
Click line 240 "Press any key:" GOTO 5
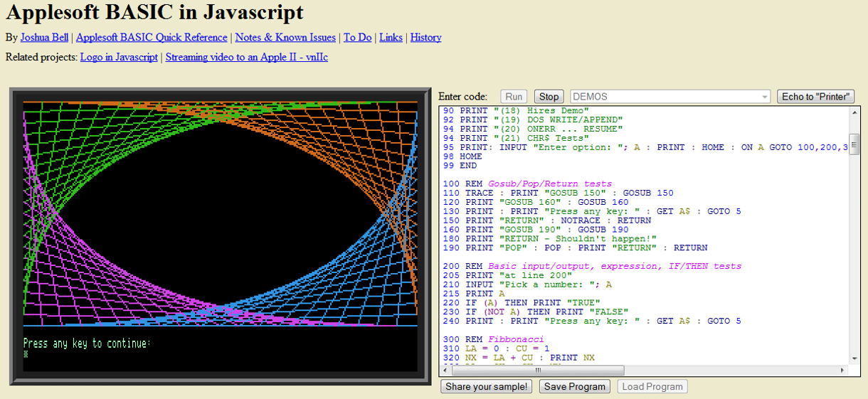(x=592, y=321)
